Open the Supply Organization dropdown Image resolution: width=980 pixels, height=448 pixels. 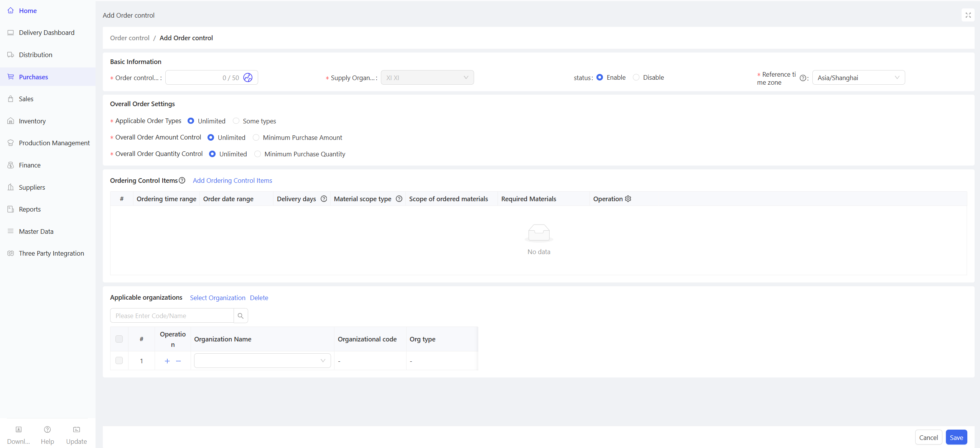[427, 77]
